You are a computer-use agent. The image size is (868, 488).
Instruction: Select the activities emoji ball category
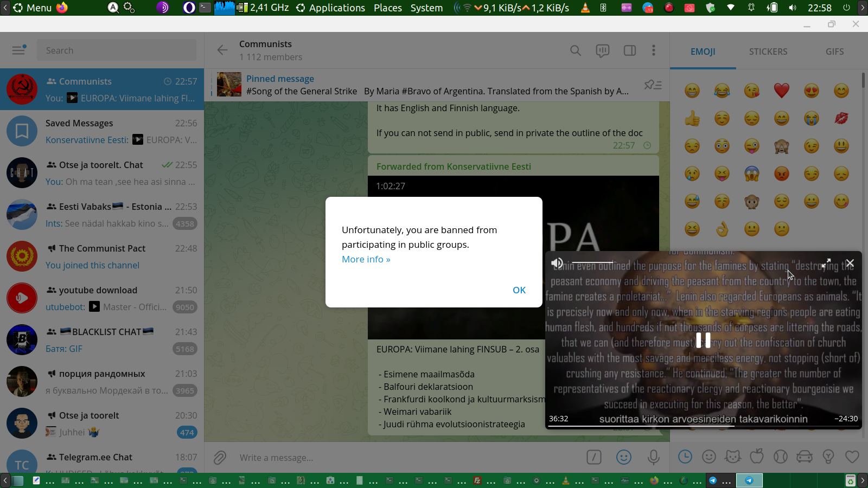click(x=781, y=457)
